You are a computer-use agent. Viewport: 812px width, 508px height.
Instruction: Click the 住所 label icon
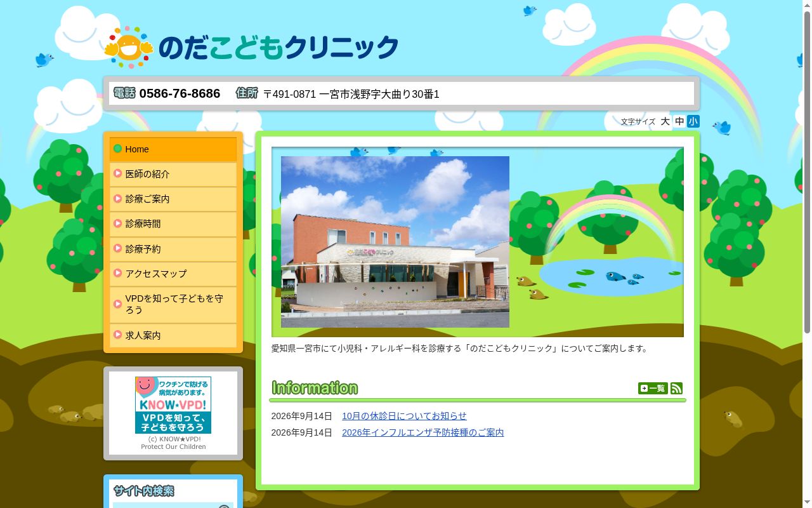247,93
